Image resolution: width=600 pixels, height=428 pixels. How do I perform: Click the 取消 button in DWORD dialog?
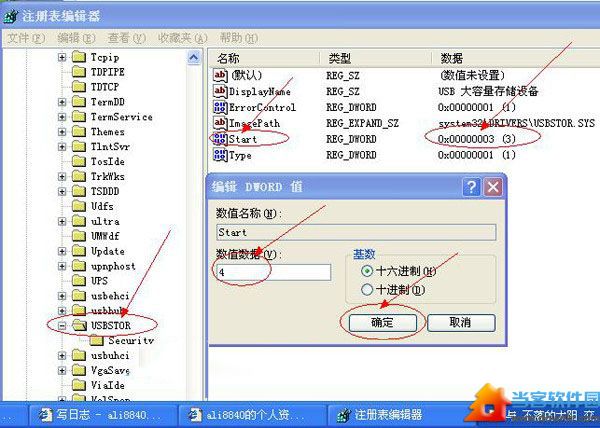point(461,323)
